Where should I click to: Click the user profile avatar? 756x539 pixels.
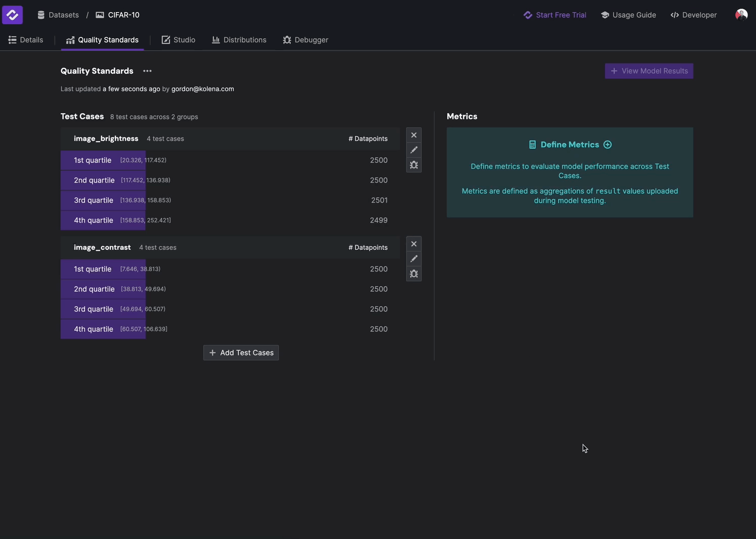point(741,15)
